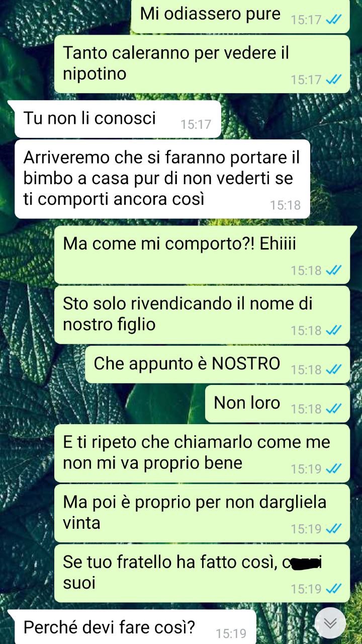Tap the "Mi odiassero pure" message text
This screenshot has height=644, width=362.
pos(210,14)
